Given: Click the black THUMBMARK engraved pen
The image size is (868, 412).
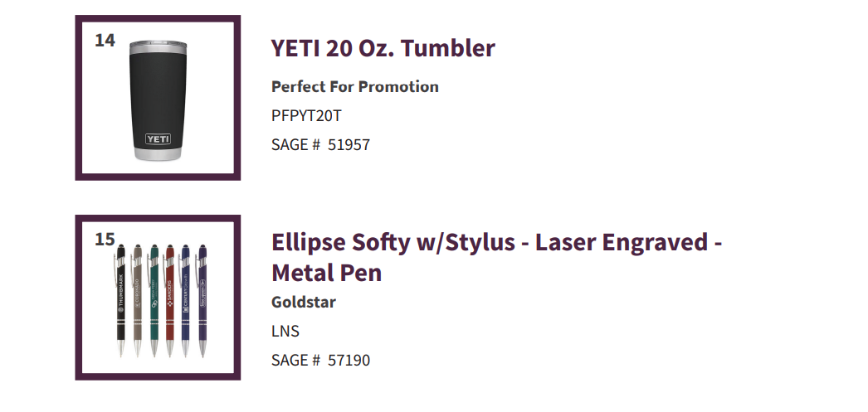Looking at the screenshot, I should (x=120, y=300).
